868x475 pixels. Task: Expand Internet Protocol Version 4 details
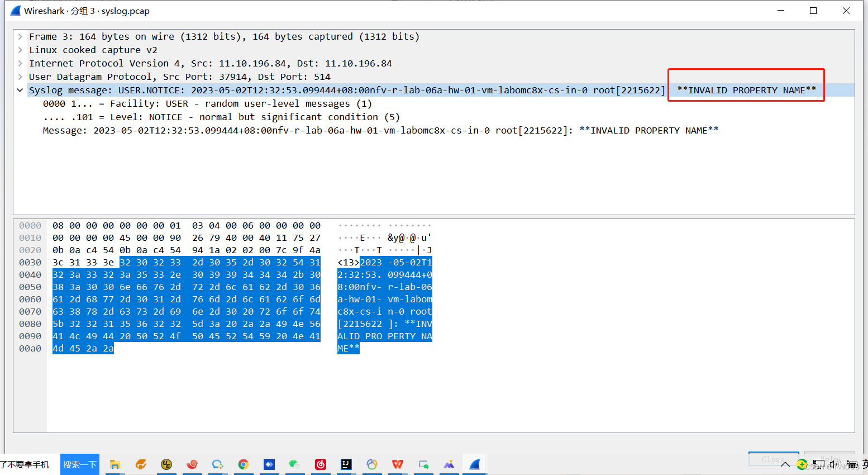tap(20, 63)
